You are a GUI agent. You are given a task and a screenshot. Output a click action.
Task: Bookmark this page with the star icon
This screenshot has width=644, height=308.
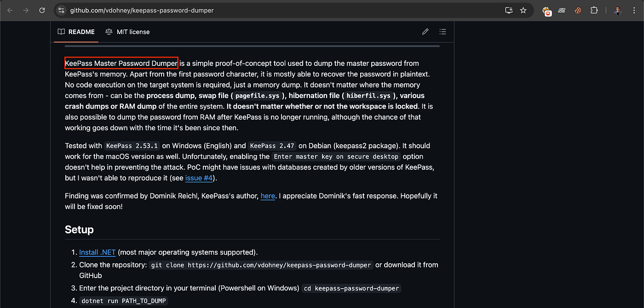point(523,10)
